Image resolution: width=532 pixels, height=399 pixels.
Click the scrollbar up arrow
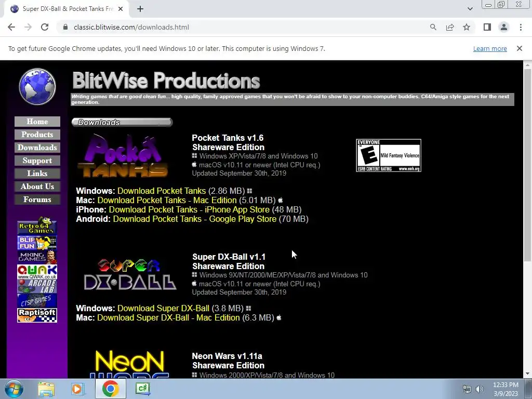point(528,64)
